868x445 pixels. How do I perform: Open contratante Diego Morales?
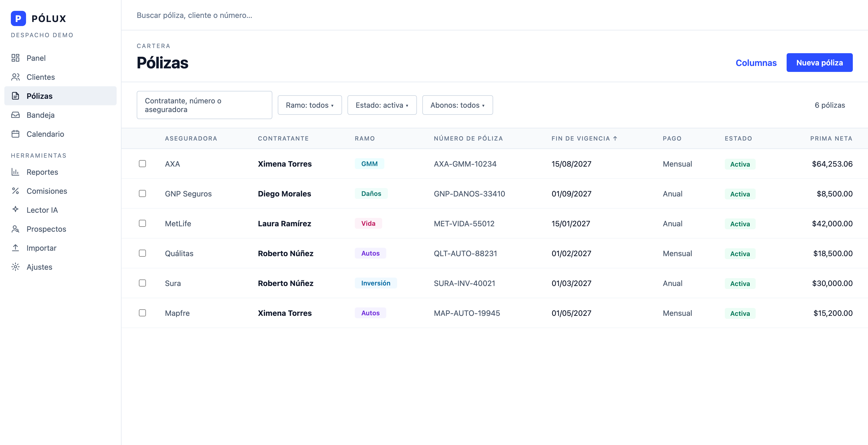[284, 193]
